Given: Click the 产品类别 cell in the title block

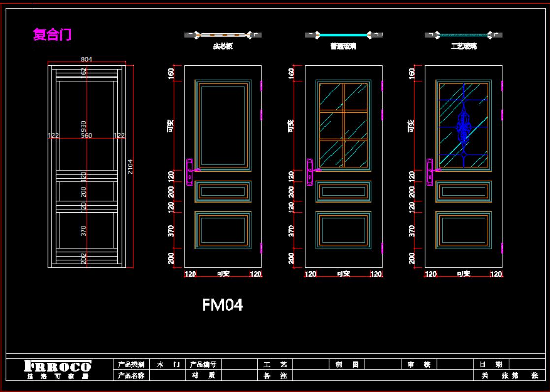Looking at the screenshot, I should 131,364.
